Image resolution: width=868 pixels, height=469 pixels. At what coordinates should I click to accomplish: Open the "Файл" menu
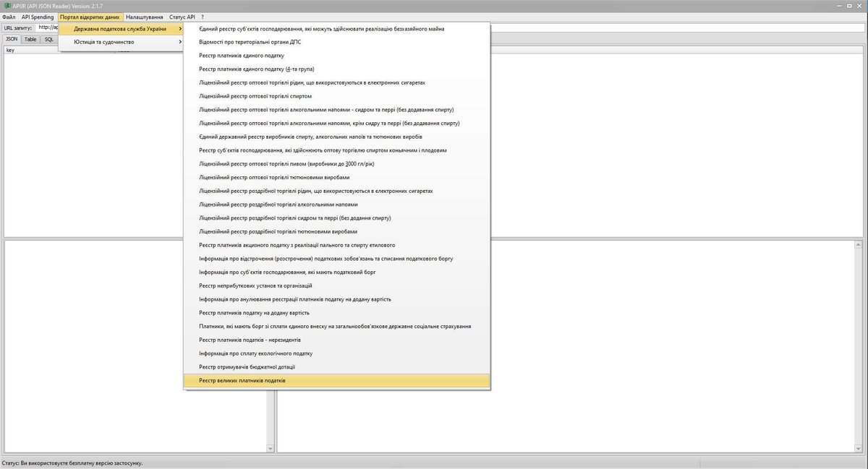pyautogui.click(x=10, y=16)
